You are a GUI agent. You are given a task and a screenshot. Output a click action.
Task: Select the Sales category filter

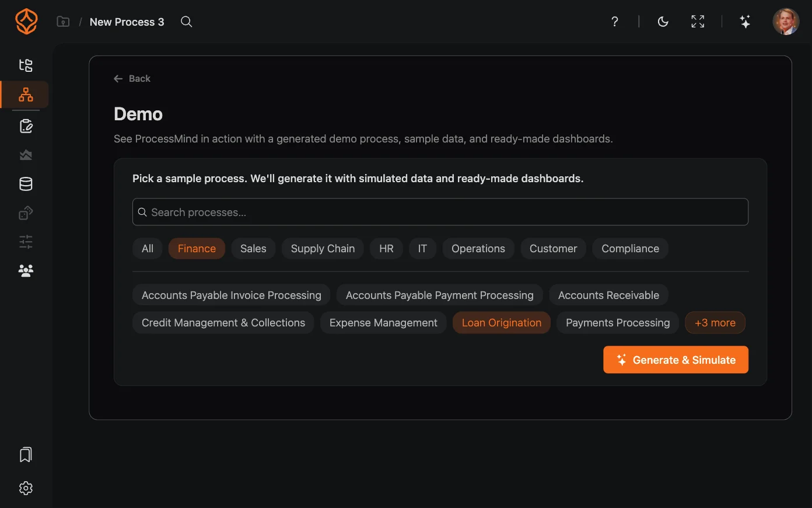coord(253,249)
